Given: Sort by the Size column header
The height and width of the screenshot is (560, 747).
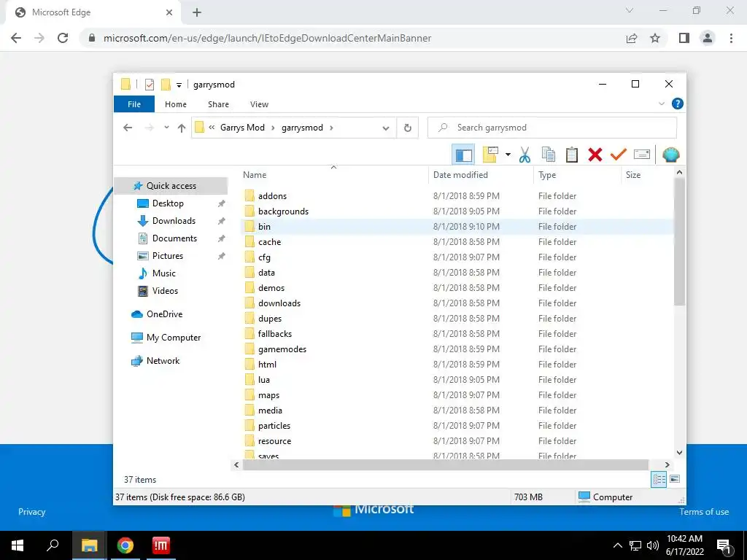Looking at the screenshot, I should (x=633, y=175).
